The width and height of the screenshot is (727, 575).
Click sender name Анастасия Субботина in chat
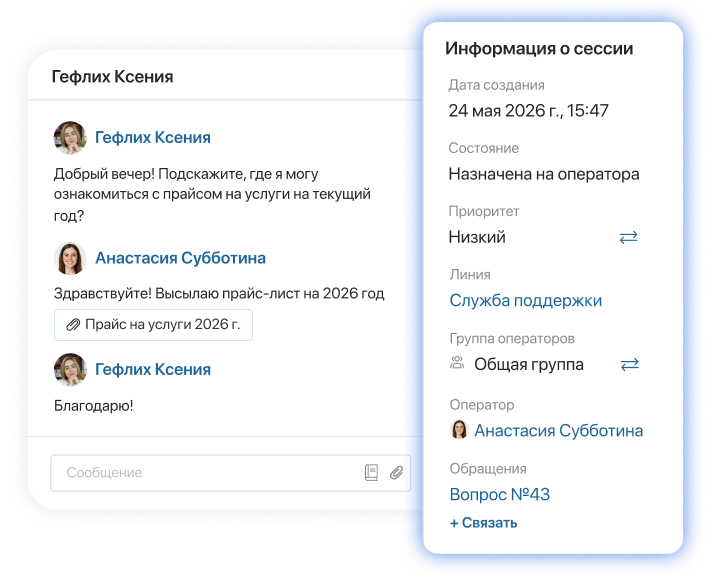180,258
